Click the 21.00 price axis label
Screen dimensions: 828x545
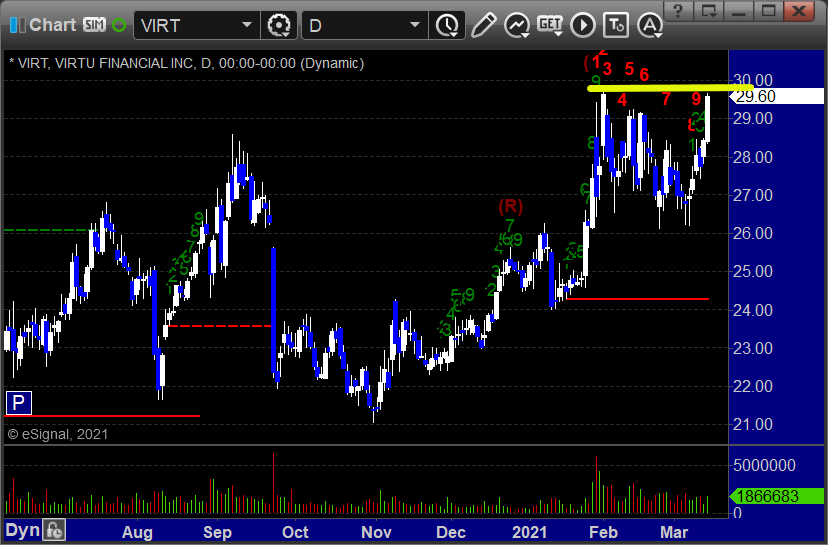tap(752, 424)
